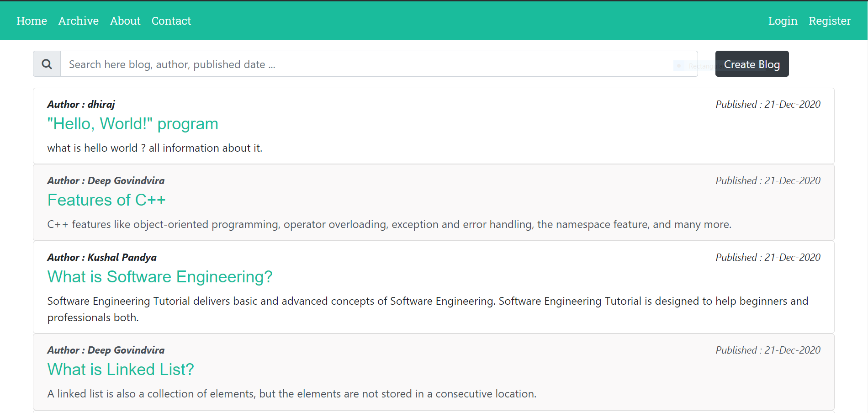Click Register in the navbar

click(x=830, y=21)
